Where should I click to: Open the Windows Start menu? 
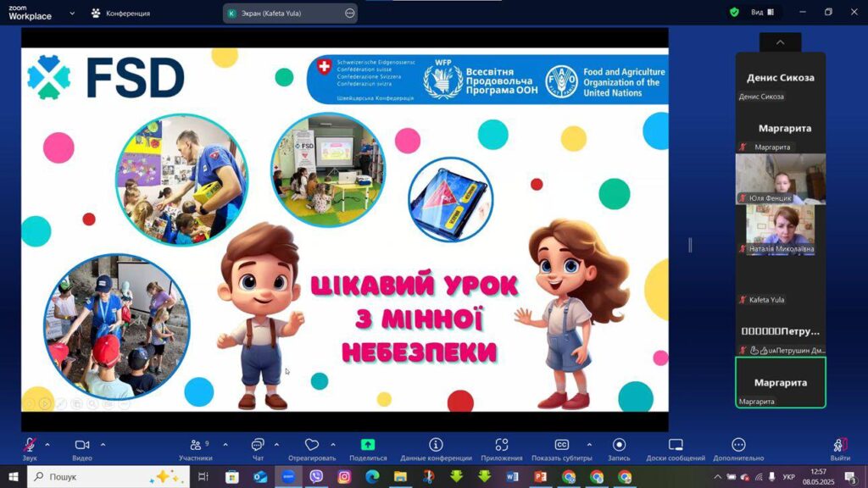(x=14, y=477)
